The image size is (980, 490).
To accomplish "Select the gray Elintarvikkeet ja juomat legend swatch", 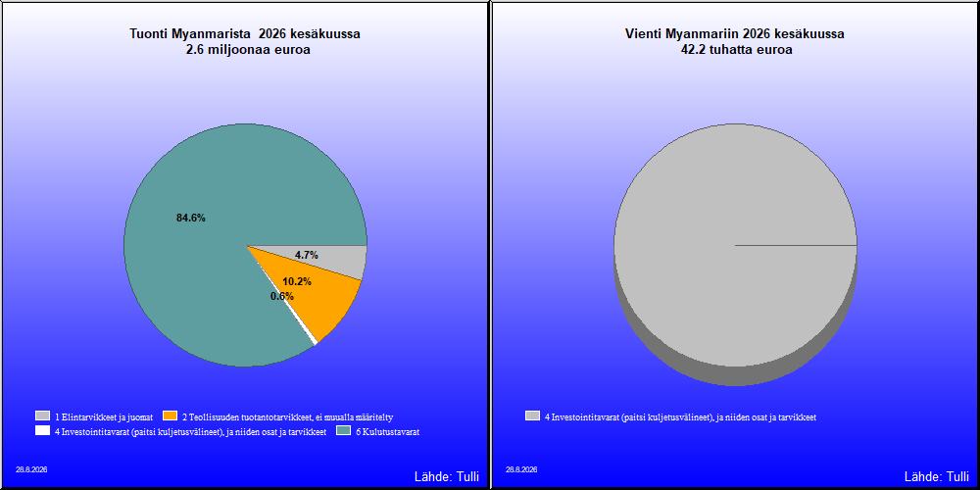I will pos(42,416).
